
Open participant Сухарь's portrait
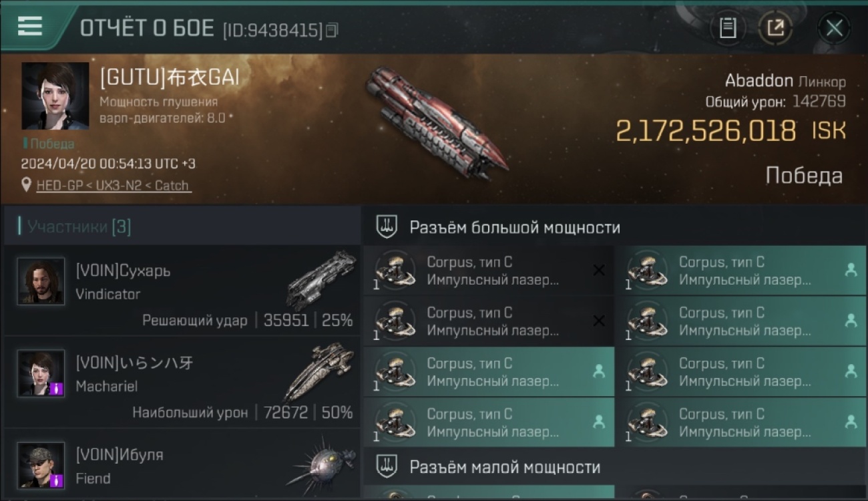click(x=41, y=281)
